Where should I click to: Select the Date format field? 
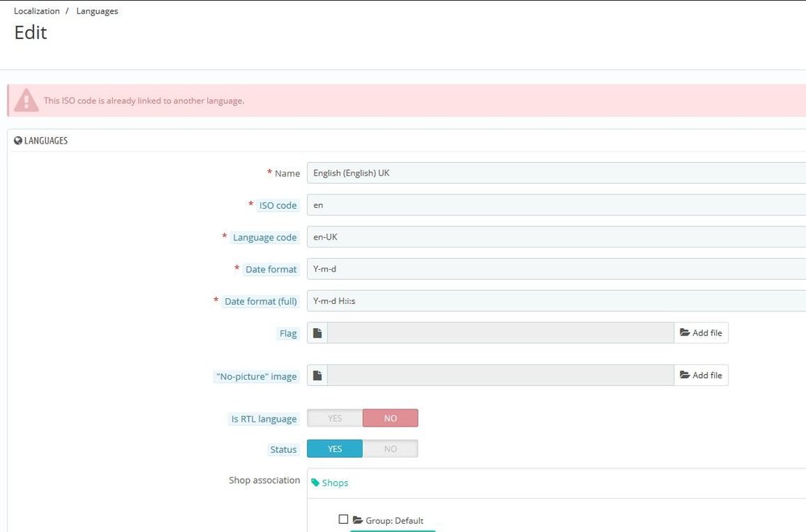(x=556, y=269)
